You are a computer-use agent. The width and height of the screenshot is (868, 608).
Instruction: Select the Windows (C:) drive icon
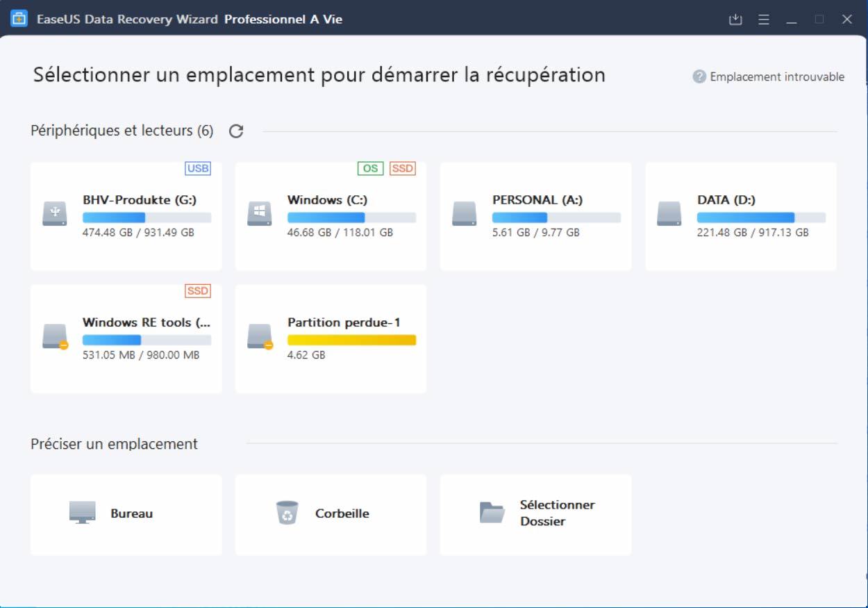point(260,213)
